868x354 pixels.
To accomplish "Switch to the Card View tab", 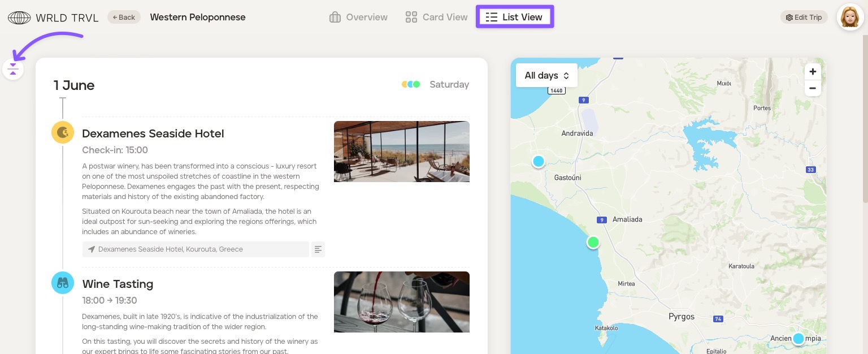I will click(436, 17).
